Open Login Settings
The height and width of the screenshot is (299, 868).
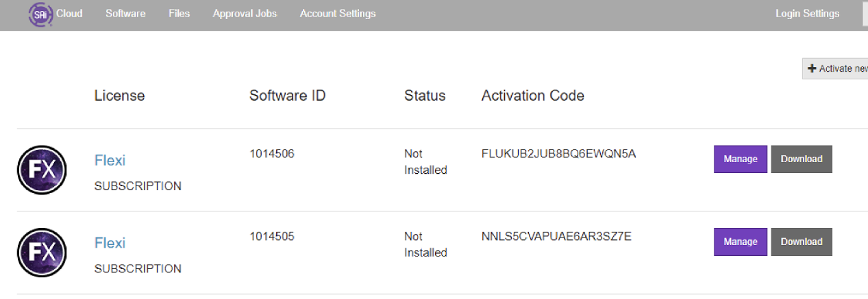tap(807, 14)
